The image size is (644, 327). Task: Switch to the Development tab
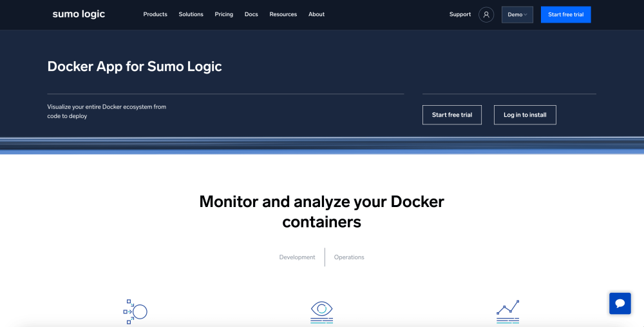297,257
